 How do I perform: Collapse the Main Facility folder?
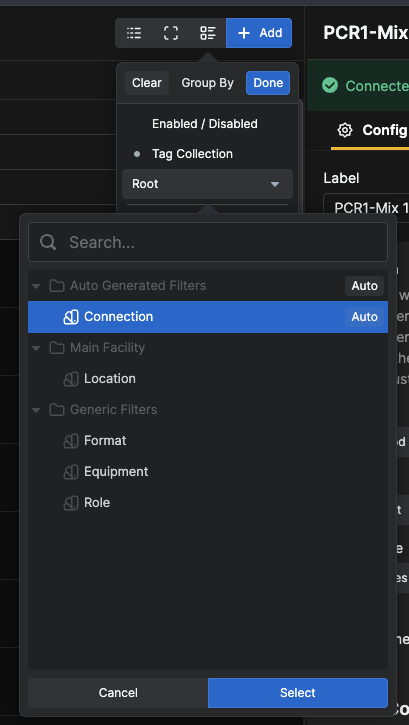36,348
